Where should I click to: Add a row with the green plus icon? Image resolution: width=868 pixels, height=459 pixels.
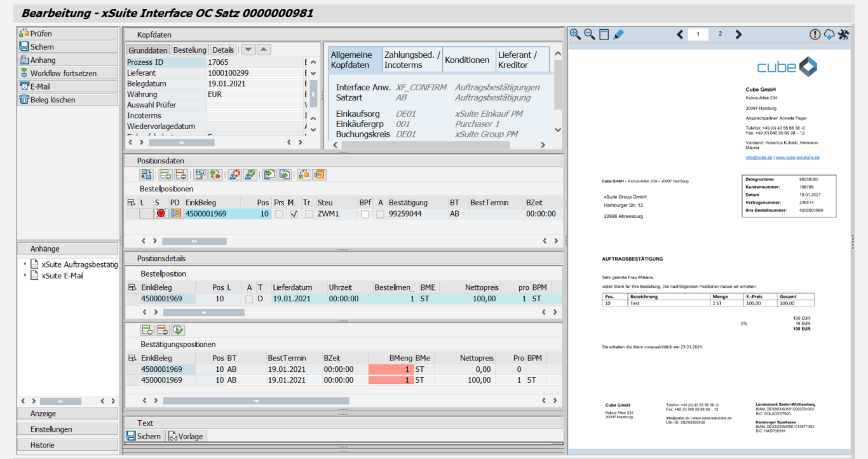(x=165, y=174)
